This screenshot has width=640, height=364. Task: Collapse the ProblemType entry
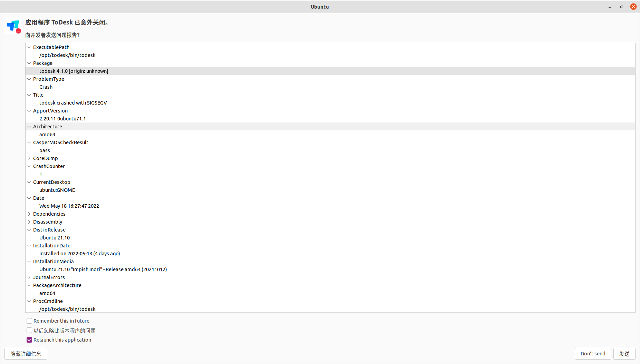[29, 79]
